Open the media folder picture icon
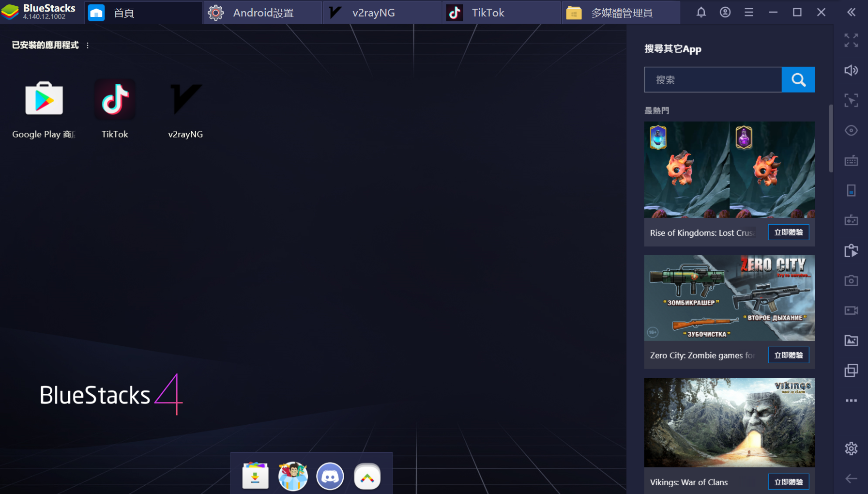This screenshot has width=868, height=494. 851,340
